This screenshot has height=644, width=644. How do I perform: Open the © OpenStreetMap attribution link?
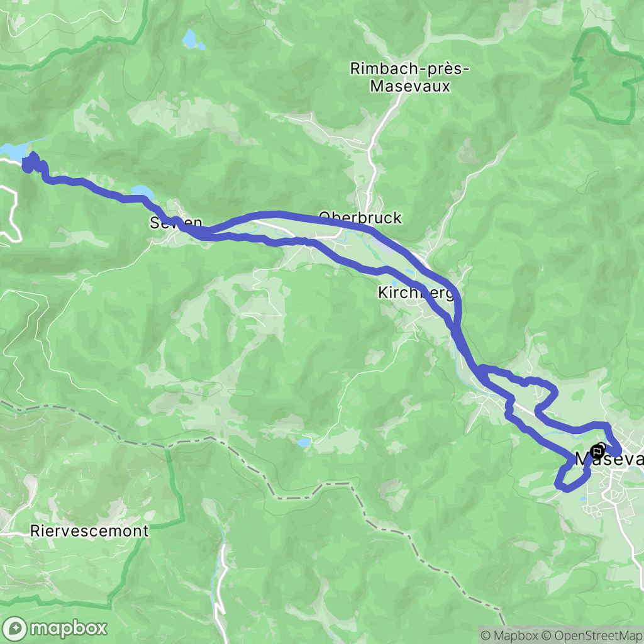click(x=592, y=635)
